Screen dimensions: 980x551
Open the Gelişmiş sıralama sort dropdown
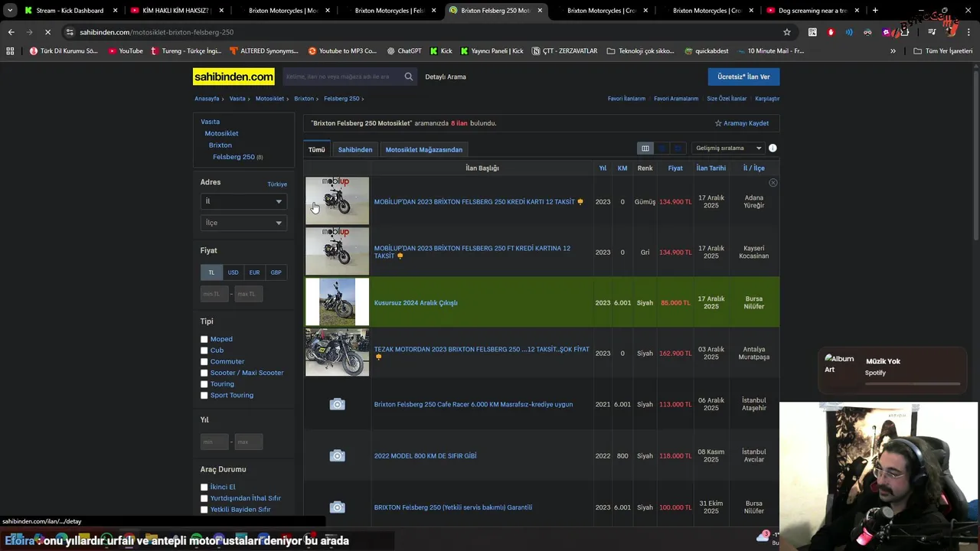(x=728, y=148)
